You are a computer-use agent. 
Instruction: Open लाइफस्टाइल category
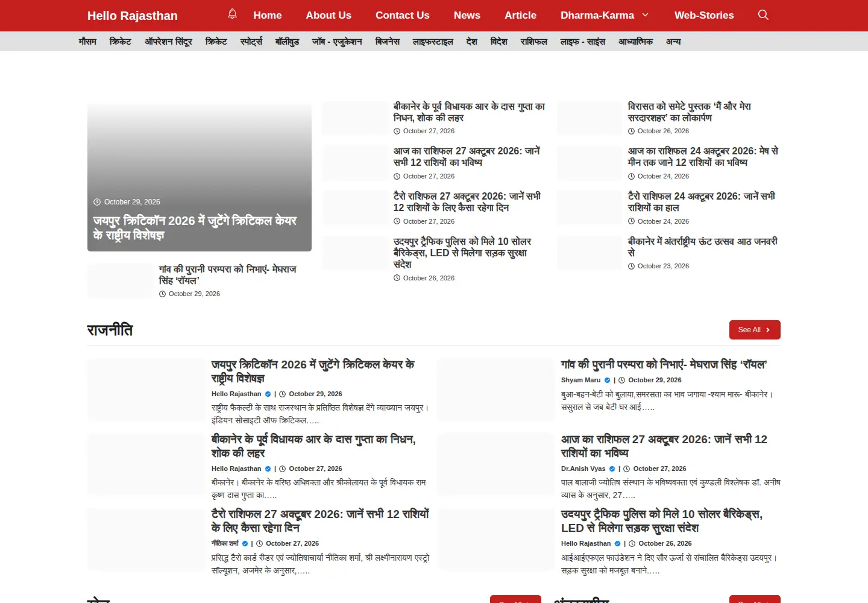433,42
